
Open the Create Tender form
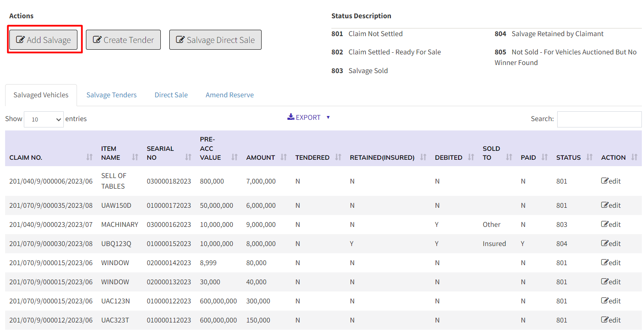[x=123, y=40]
